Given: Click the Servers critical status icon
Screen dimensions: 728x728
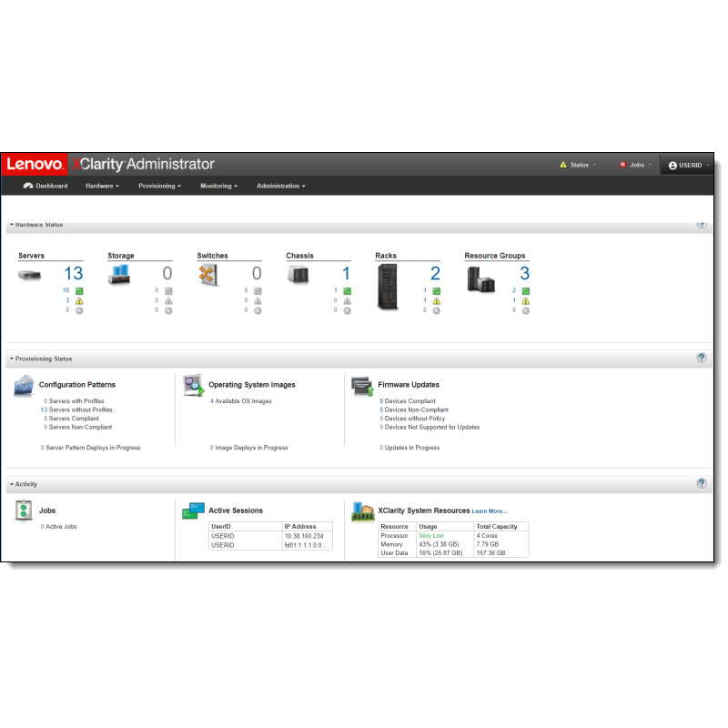Looking at the screenshot, I should coord(79,311).
